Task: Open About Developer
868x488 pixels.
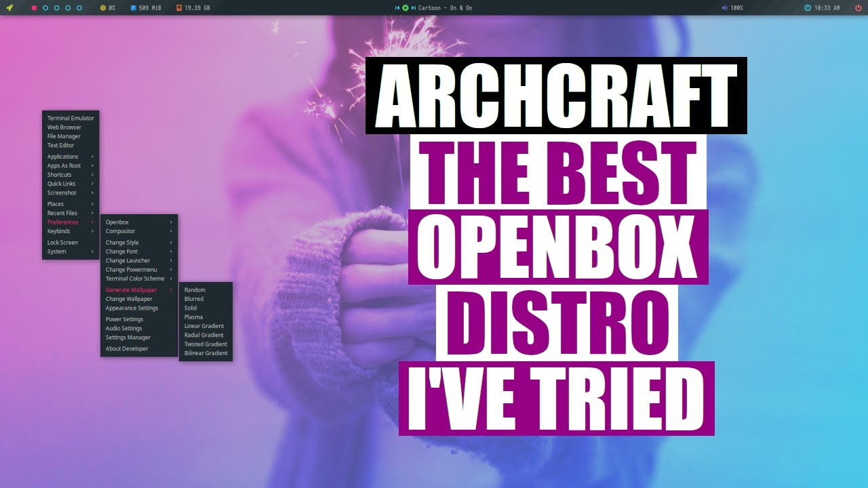Action: click(x=139, y=348)
